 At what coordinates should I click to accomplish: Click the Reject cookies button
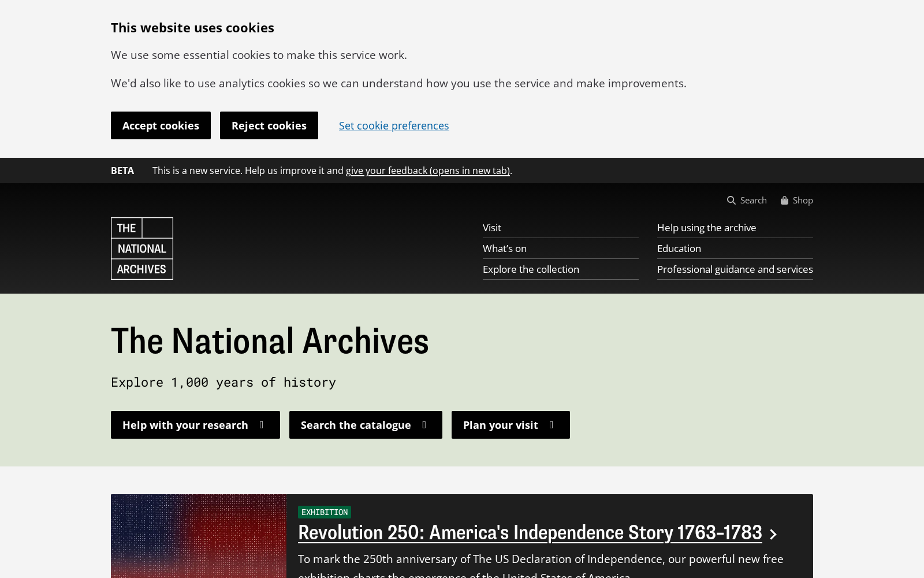click(x=269, y=125)
